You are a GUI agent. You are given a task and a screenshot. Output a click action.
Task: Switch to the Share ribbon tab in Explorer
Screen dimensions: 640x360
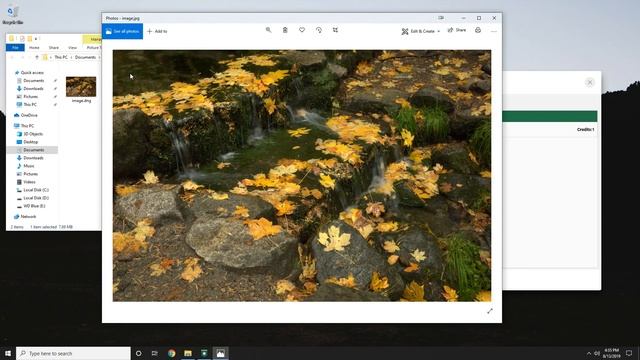pos(53,48)
